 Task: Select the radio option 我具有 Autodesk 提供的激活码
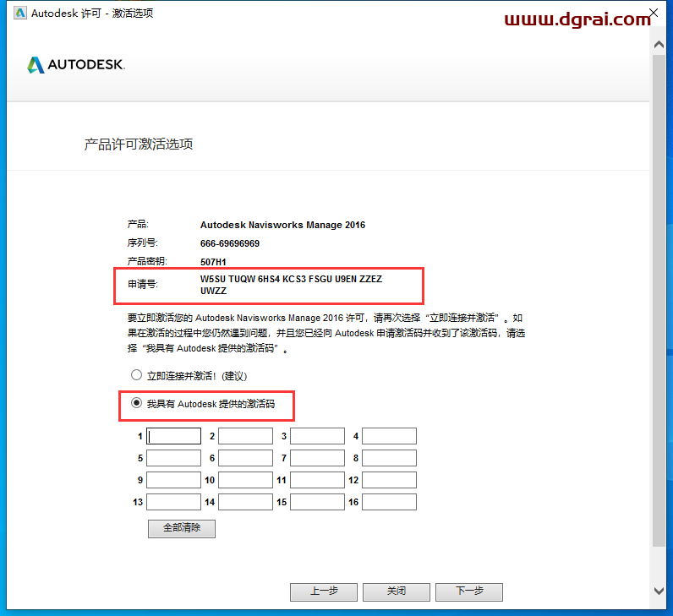(x=136, y=403)
